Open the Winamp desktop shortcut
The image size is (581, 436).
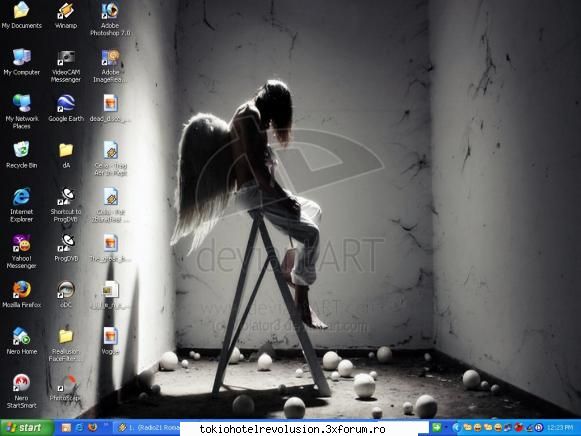click(x=66, y=16)
